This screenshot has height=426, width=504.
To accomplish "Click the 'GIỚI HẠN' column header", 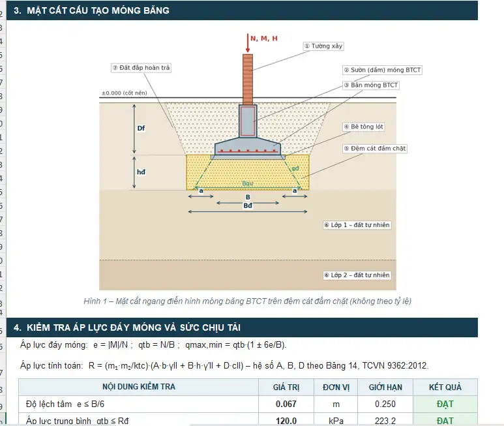I will (385, 387).
